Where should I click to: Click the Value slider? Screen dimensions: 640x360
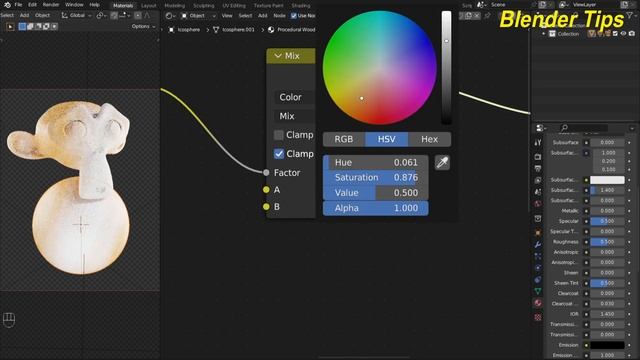[x=376, y=193]
